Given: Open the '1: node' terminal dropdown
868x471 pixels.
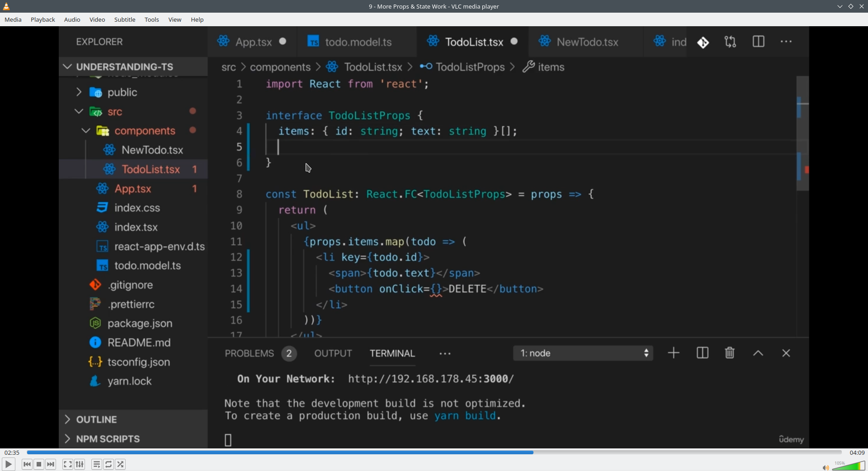Looking at the screenshot, I should [583, 353].
